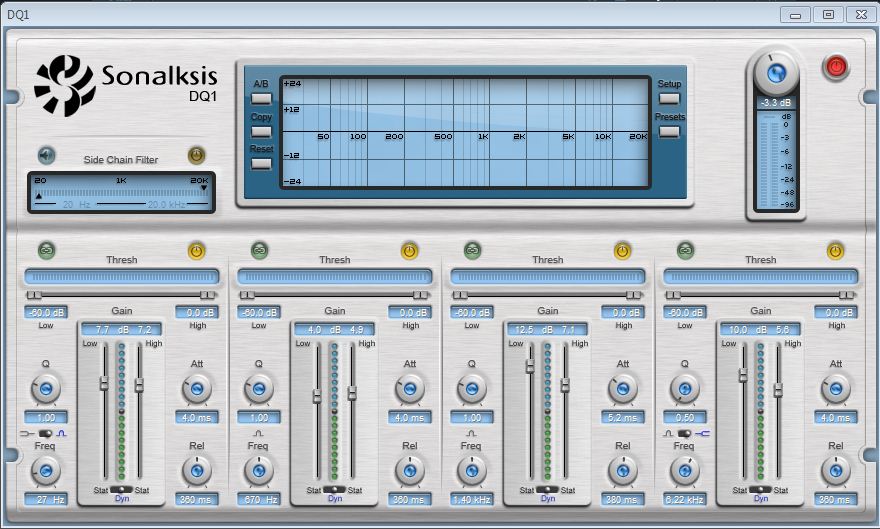
Task: Click the Reset button
Action: click(261, 164)
